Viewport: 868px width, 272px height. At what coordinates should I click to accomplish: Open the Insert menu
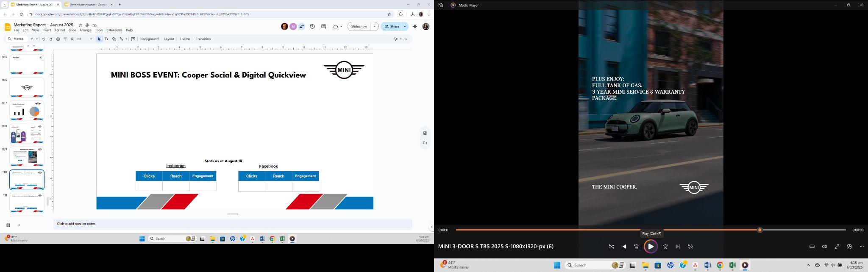point(47,30)
